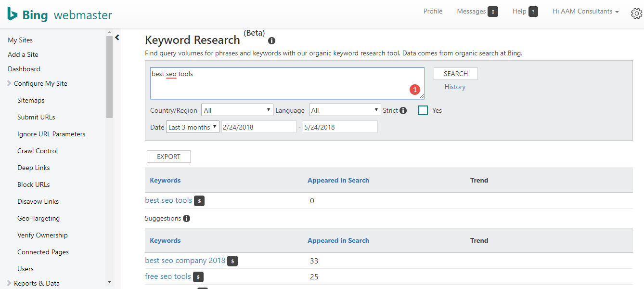Open the "Last 3 months" date dropdown
This screenshot has width=644, height=289.
point(193,127)
